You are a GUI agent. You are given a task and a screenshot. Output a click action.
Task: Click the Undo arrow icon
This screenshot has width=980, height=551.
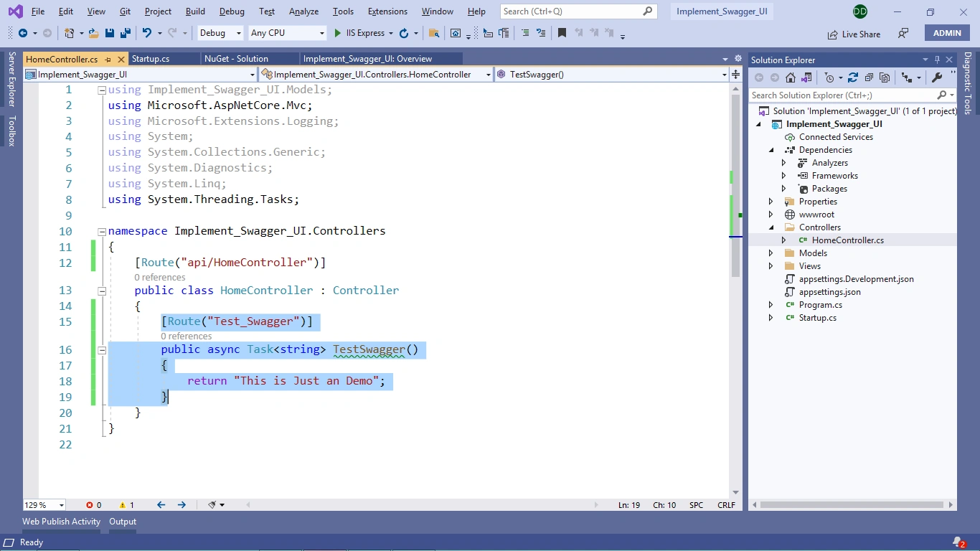click(147, 33)
